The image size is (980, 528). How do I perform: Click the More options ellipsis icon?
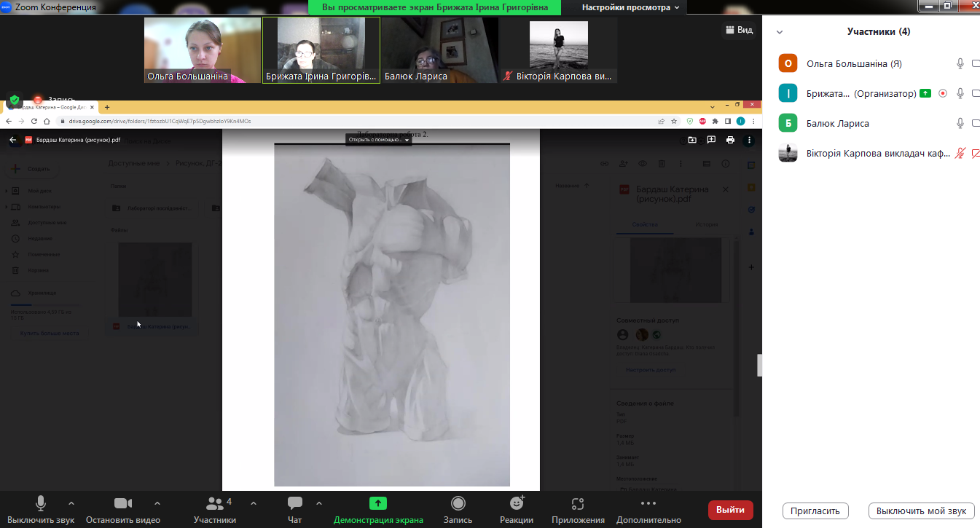(648, 503)
